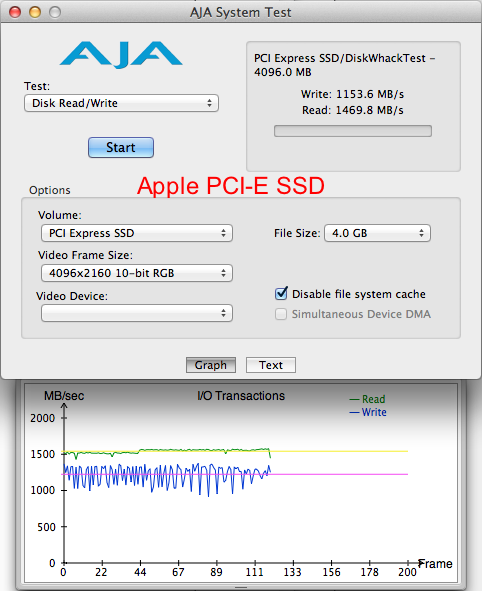Open the Volume PCI Express SSD dropdown
The width and height of the screenshot is (482, 591).
click(137, 233)
